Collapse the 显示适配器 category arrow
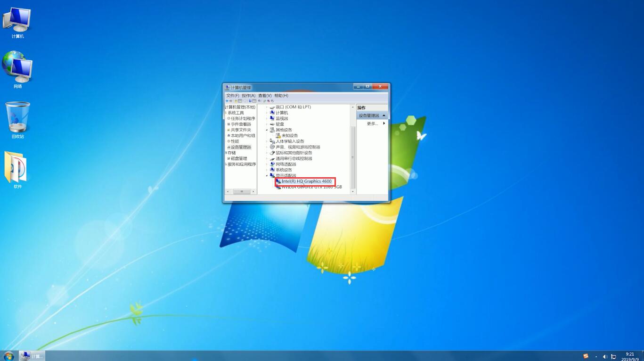644x361 pixels. coord(267,175)
